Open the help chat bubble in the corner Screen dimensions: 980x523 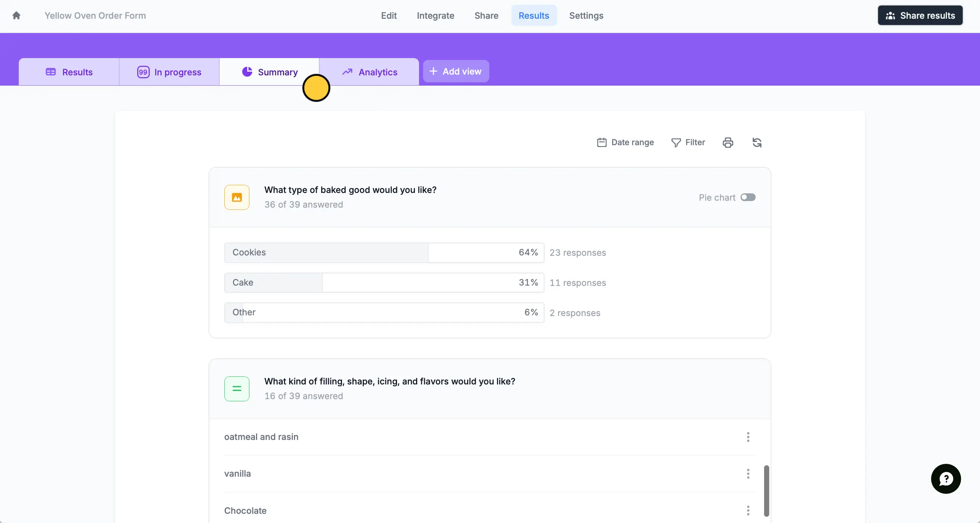click(946, 479)
